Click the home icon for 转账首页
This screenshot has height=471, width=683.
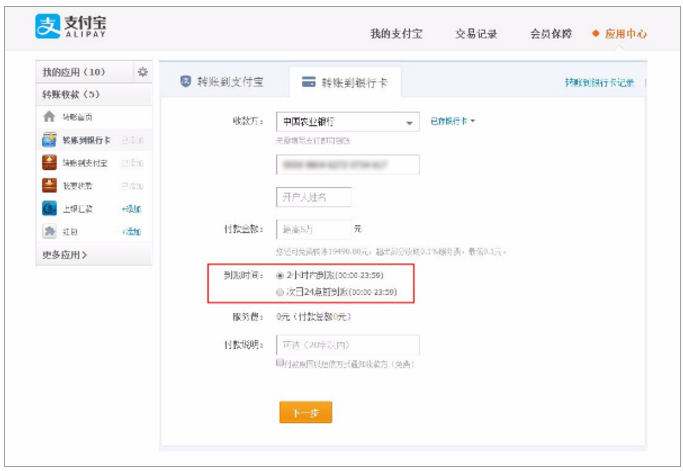click(49, 117)
